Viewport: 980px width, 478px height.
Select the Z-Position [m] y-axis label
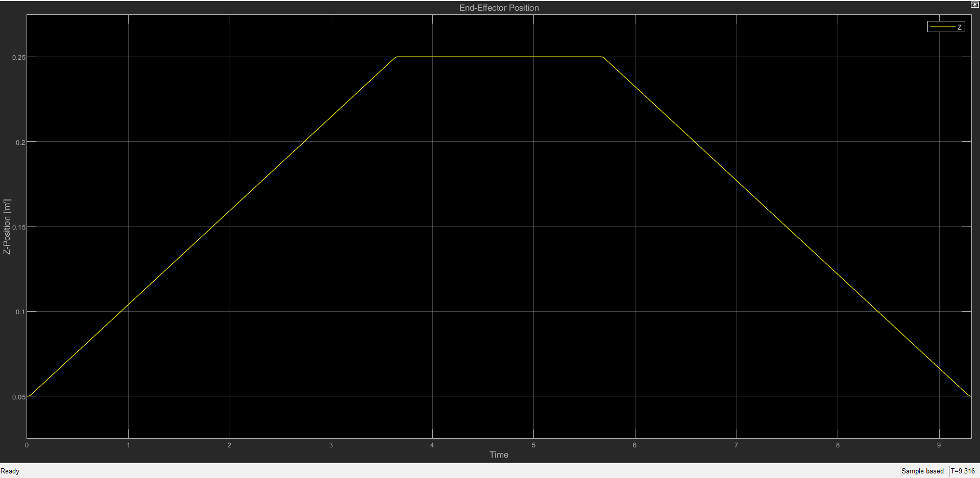(x=7, y=227)
